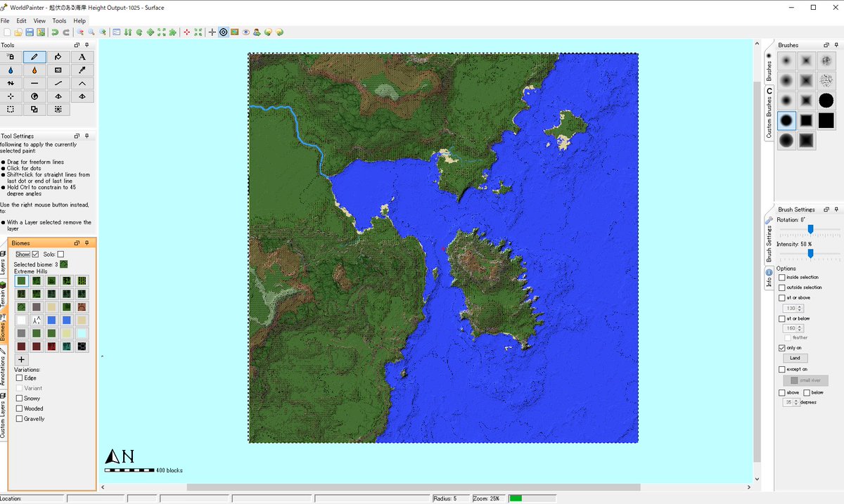Viewport: 844px width, 504px height.
Task: Undock the Tools panel with its float icon
Action: pyautogui.click(x=77, y=45)
